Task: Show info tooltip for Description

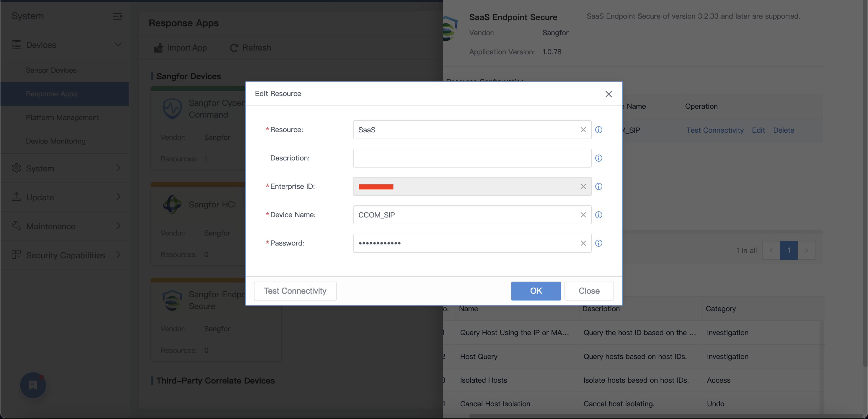Action: point(598,158)
